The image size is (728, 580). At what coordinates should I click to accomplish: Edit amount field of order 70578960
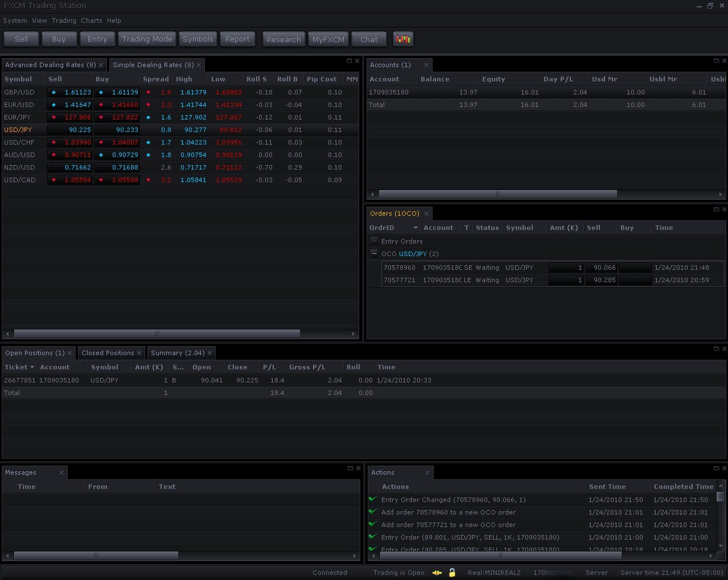(x=566, y=268)
